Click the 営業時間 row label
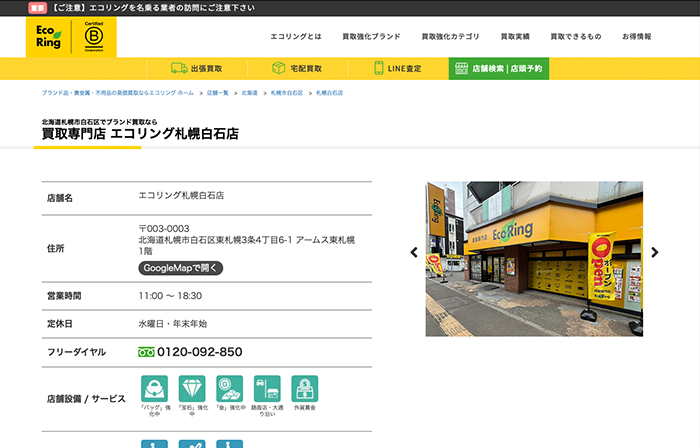Image resolution: width=700 pixels, height=448 pixels. tap(64, 296)
